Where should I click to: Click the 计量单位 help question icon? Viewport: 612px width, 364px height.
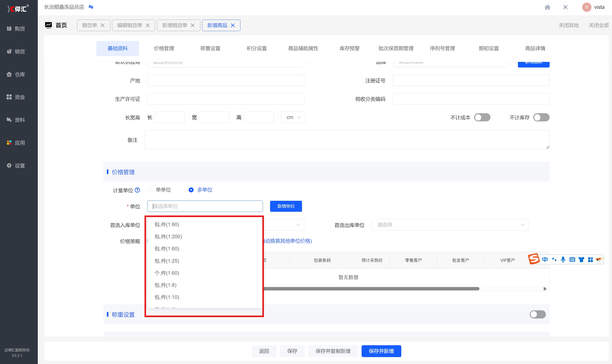click(x=138, y=190)
